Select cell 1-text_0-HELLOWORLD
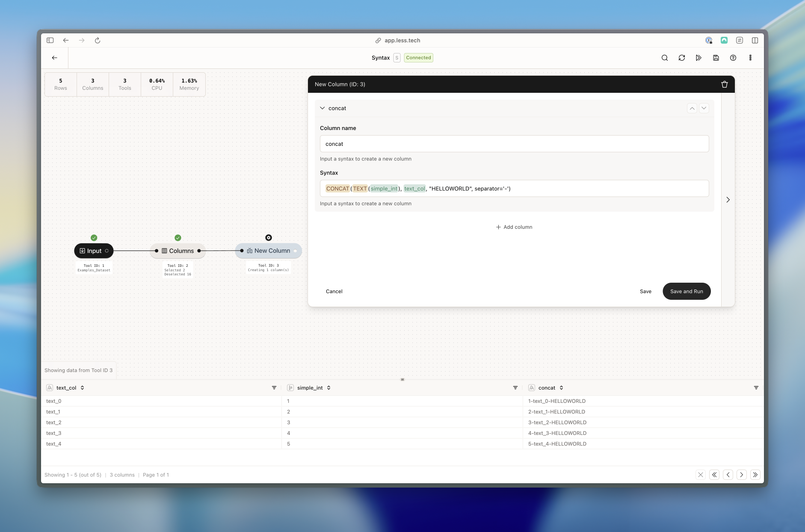Viewport: 805px width, 532px height. (x=643, y=401)
